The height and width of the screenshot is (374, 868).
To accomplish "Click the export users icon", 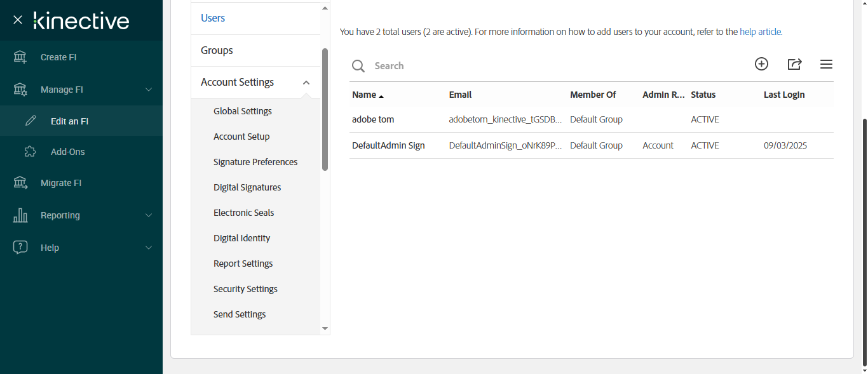I will [x=794, y=64].
